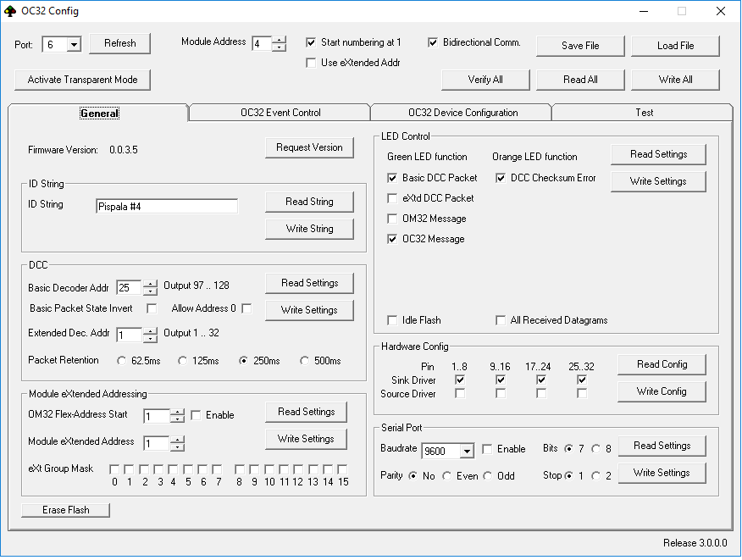Increase the Module Address spinner value
The width and height of the screenshot is (742, 560).
click(x=280, y=39)
